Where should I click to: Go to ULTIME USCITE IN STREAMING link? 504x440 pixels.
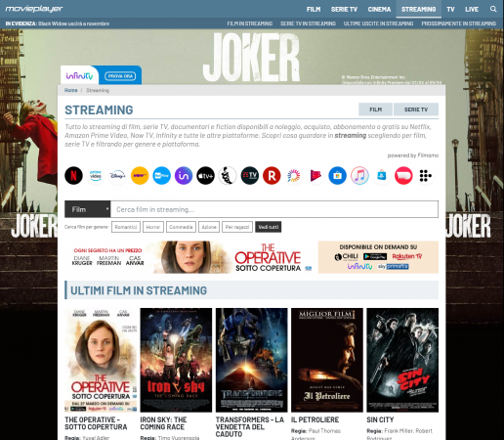[378, 23]
